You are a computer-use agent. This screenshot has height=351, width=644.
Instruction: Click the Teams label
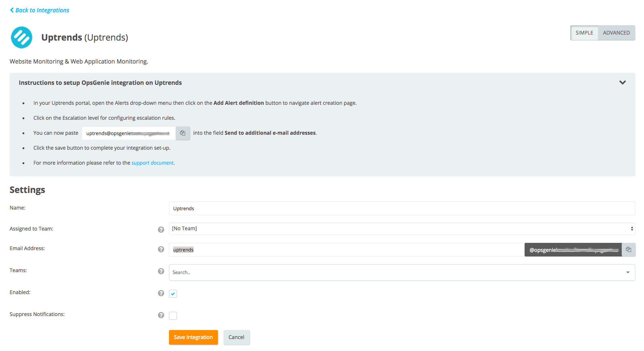click(18, 270)
